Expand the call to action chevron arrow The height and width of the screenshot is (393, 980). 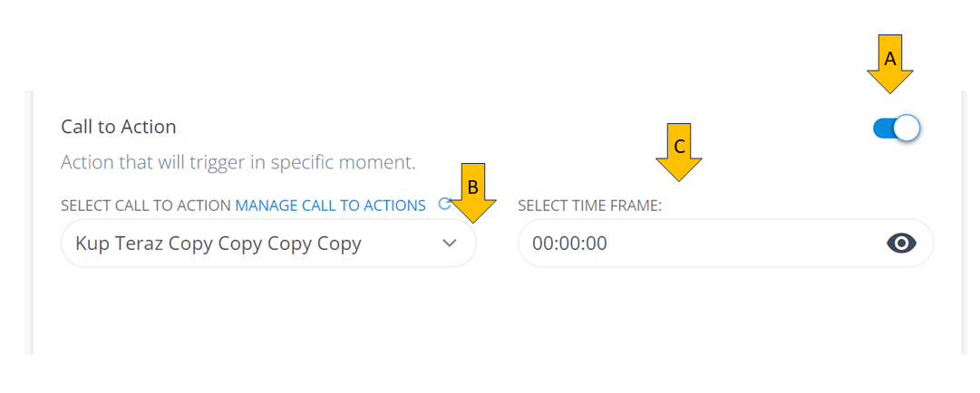click(450, 244)
